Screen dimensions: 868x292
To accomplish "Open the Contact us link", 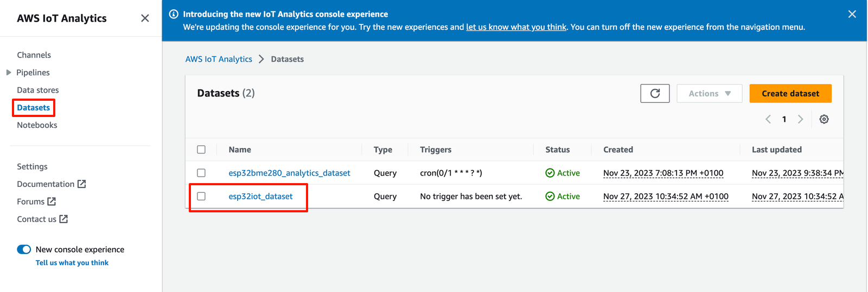I will (x=36, y=219).
